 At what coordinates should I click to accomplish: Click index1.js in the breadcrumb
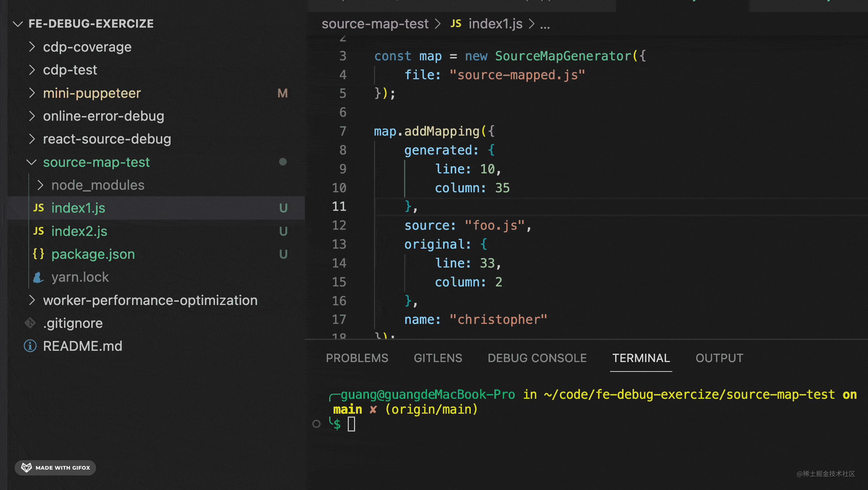pyautogui.click(x=495, y=24)
